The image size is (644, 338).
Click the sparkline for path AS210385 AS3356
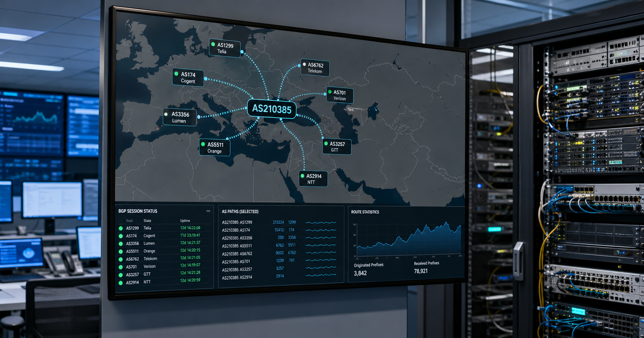pyautogui.click(x=321, y=238)
